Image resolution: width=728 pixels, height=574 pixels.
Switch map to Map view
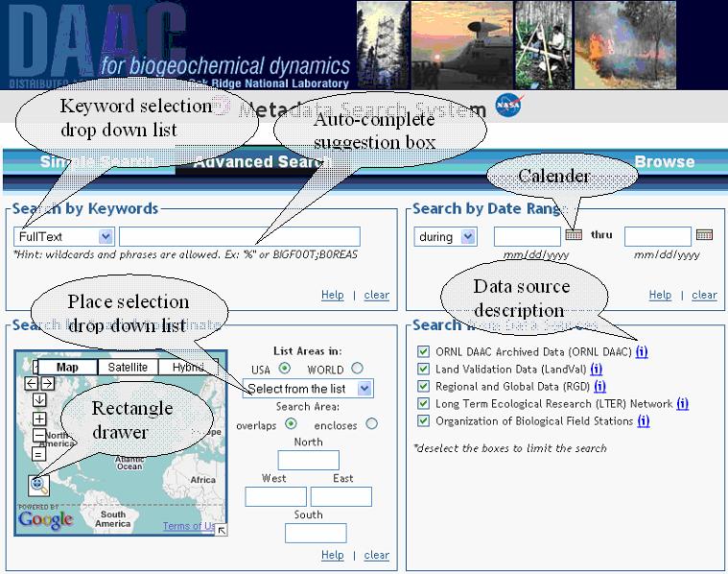67,368
